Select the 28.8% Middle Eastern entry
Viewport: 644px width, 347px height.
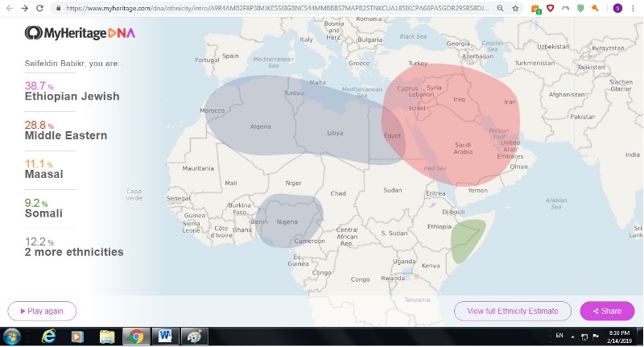[x=66, y=130]
